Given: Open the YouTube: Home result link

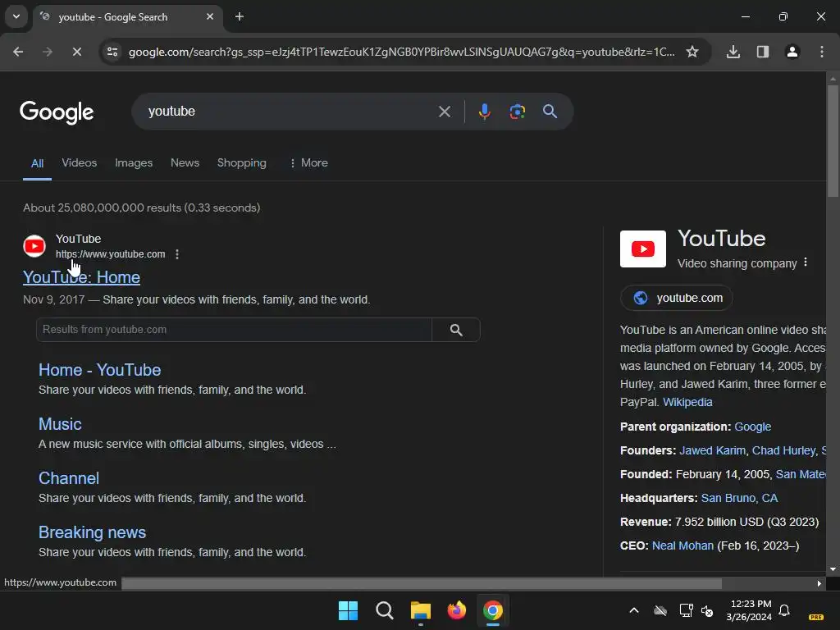Looking at the screenshot, I should (81, 277).
